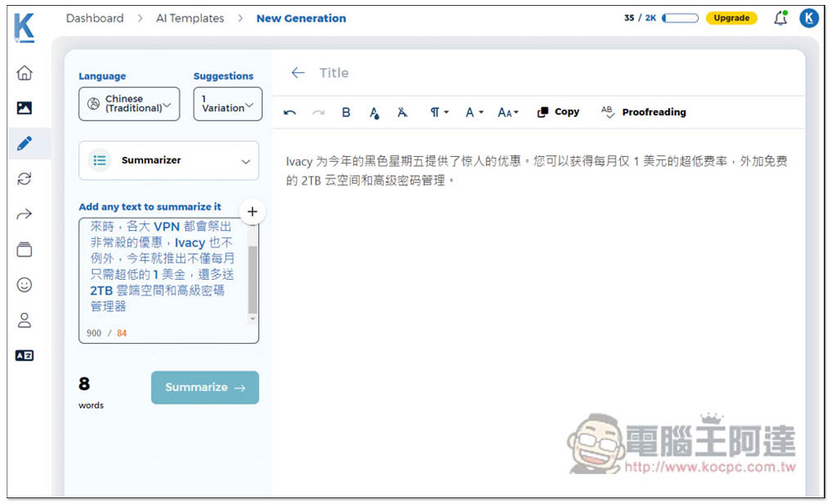The image size is (831, 504).
Task: Click the scrollbar down arrow in input box
Action: (x=253, y=319)
